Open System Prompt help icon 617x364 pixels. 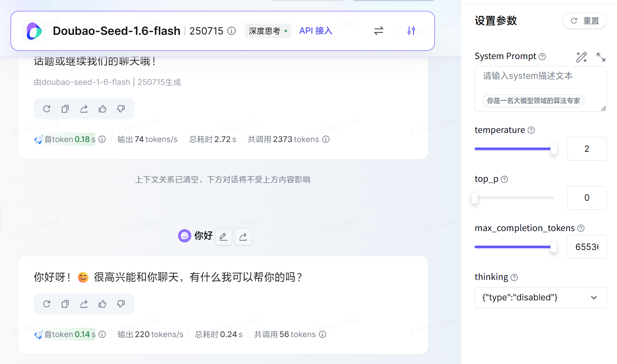542,57
